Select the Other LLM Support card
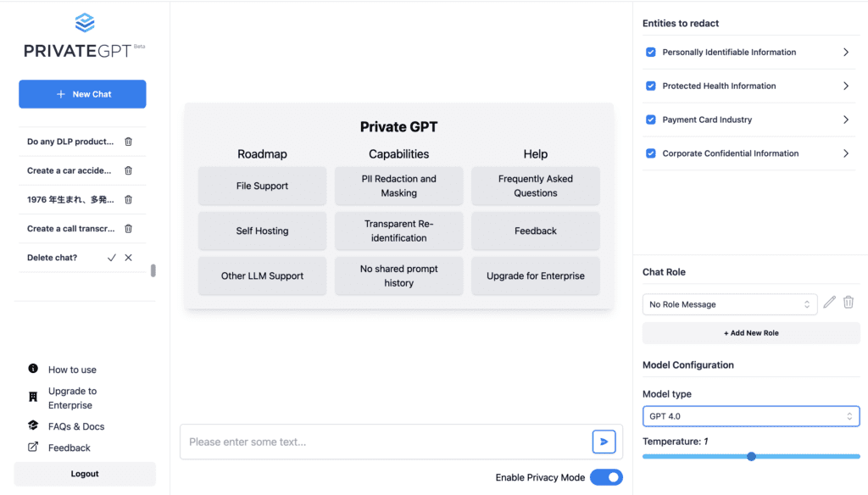The height and width of the screenshot is (495, 868). point(263,275)
